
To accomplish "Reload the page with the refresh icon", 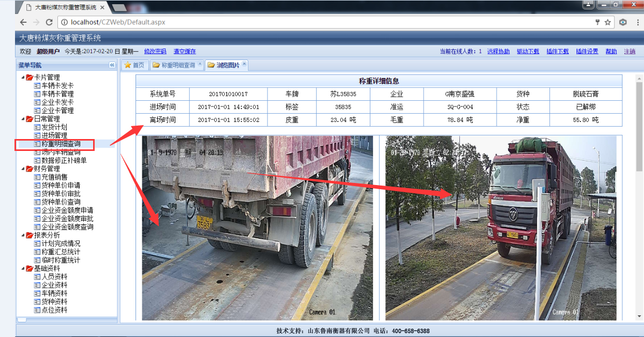I will click(49, 22).
